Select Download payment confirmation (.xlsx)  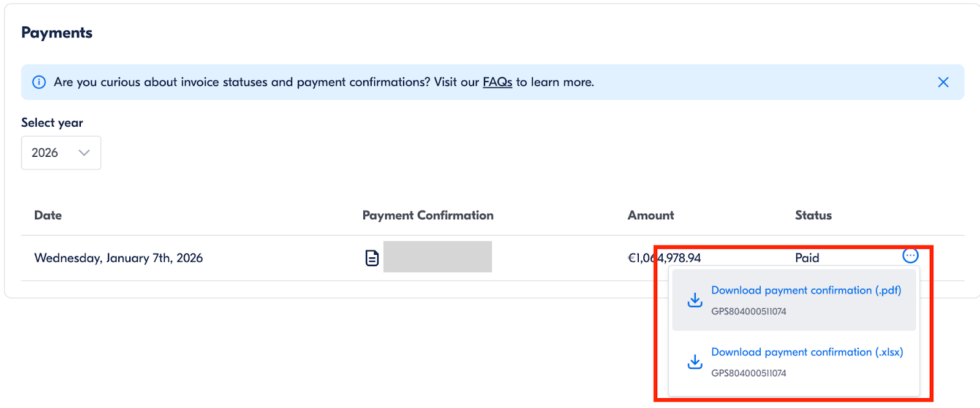point(807,352)
